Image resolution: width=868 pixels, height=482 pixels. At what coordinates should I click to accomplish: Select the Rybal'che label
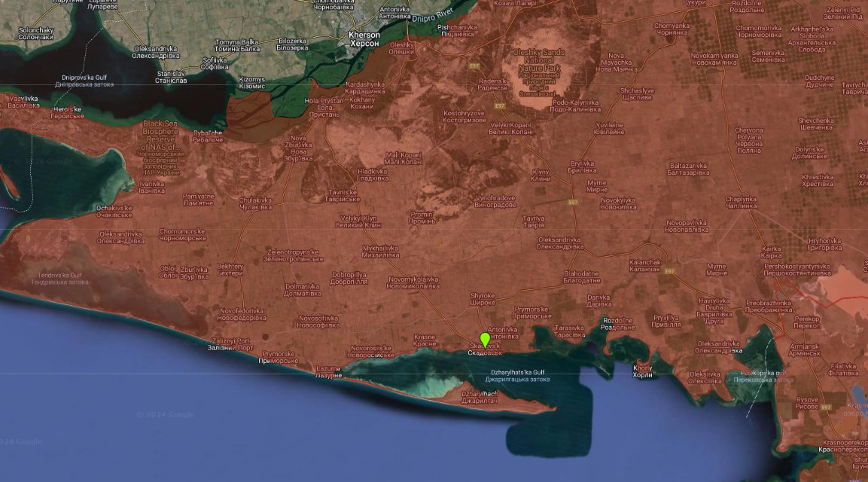(208, 136)
